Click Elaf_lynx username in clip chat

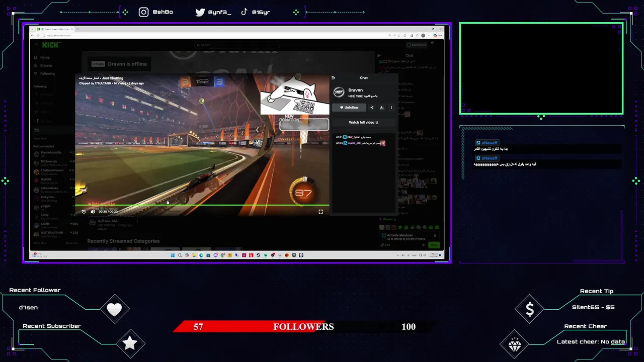pos(353,137)
